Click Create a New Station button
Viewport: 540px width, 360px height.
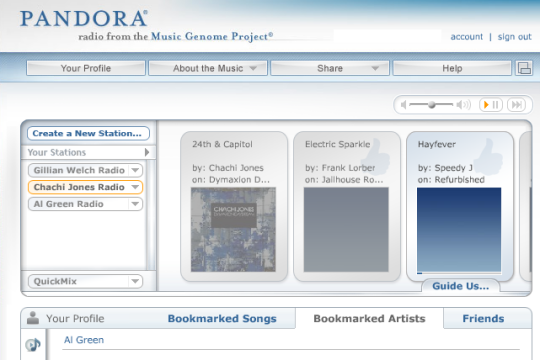pos(88,133)
